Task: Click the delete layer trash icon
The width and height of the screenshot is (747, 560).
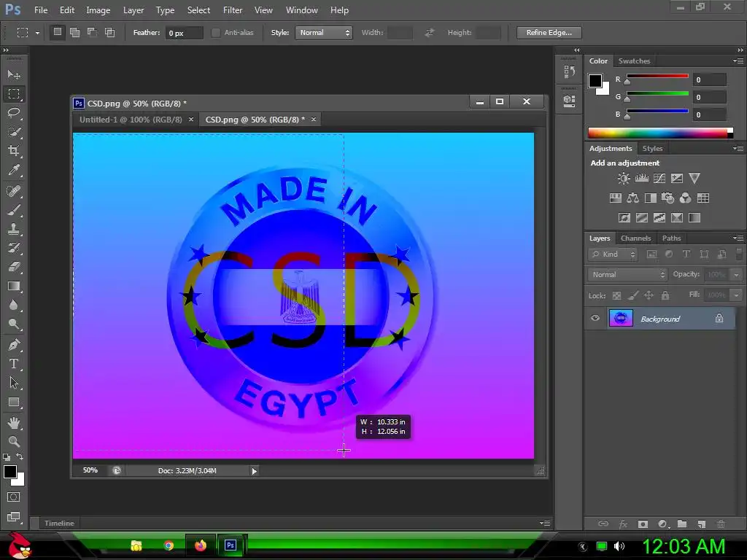Action: tap(721, 524)
